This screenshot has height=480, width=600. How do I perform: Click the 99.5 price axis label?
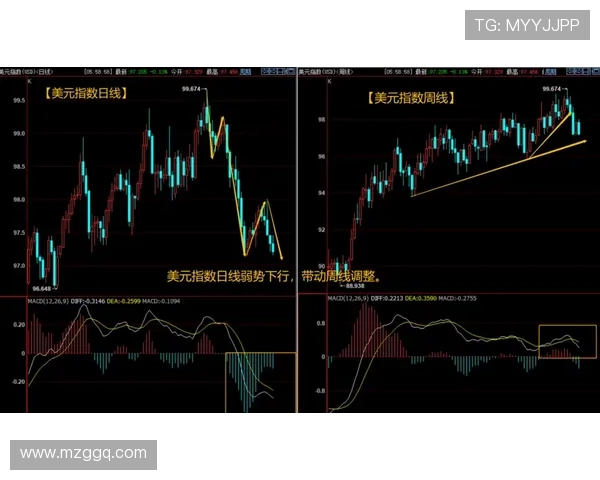[x=19, y=101]
